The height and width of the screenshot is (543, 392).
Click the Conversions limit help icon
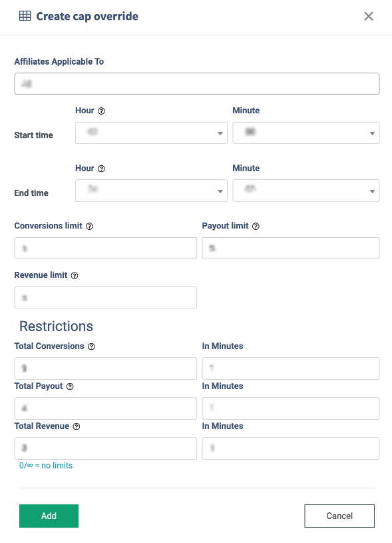[x=90, y=227]
